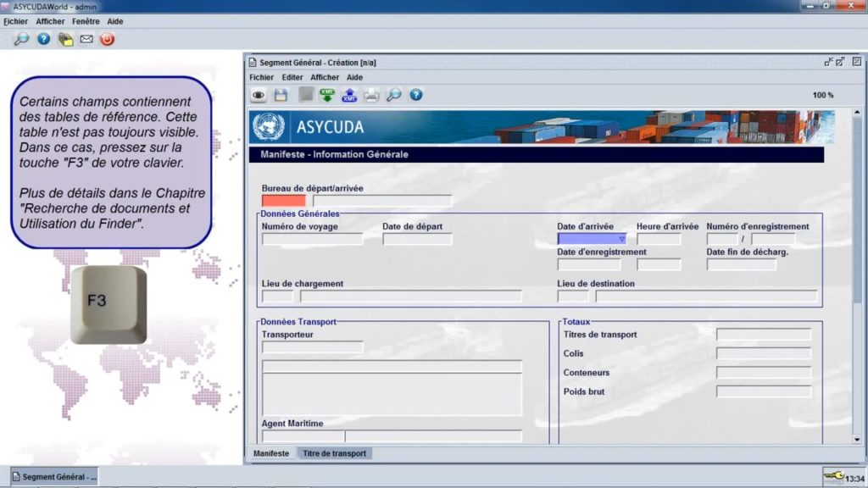Click the envelope mail icon
Viewport: 868px width, 488px height.
86,39
